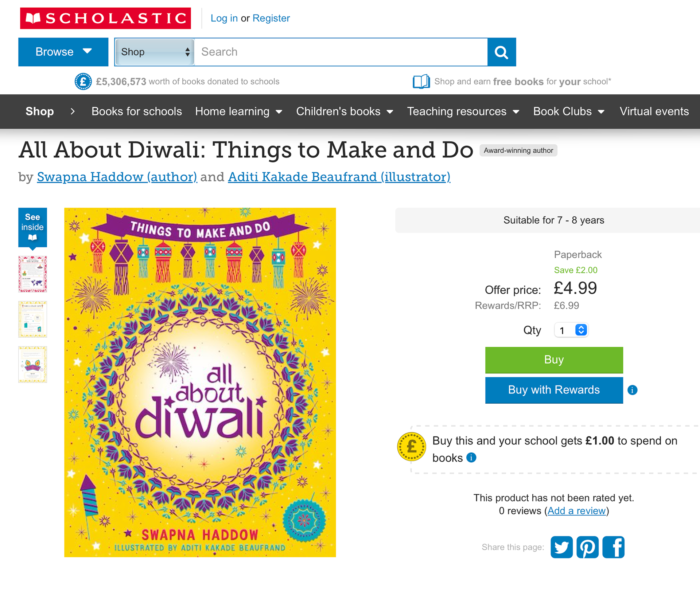Click the magnifying glass search button

pos(501,52)
